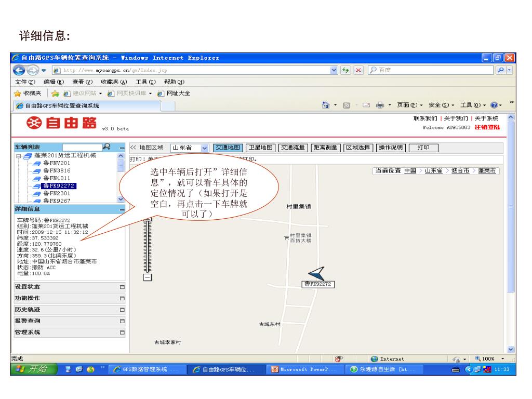Image resolution: width=532 pixels, height=399 pixels.
Task: Open the 查看 menu
Action: coord(83,82)
